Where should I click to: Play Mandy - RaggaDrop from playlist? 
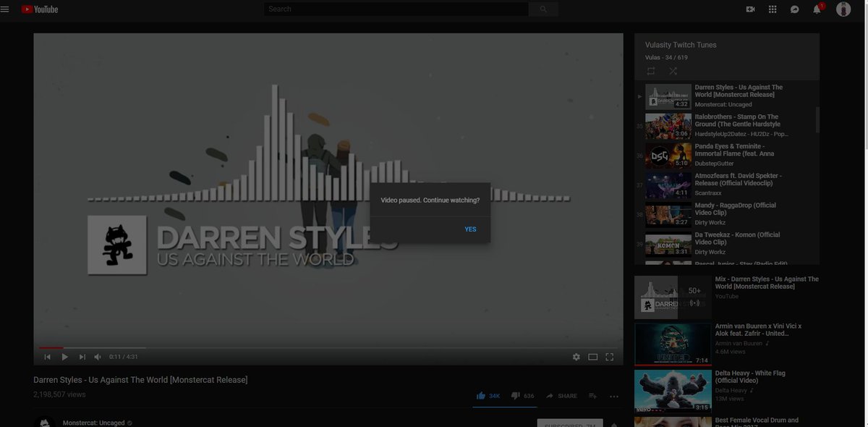[727, 214]
